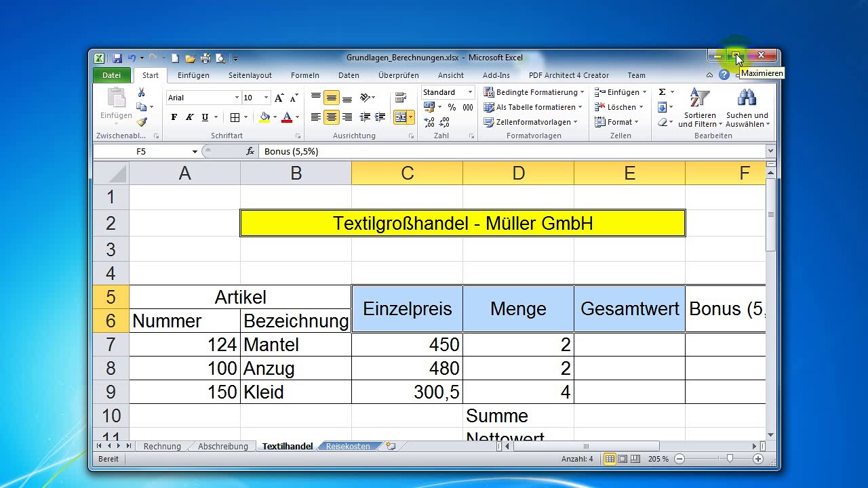Increase font size with the larger A
The image size is (868, 488).
[279, 98]
